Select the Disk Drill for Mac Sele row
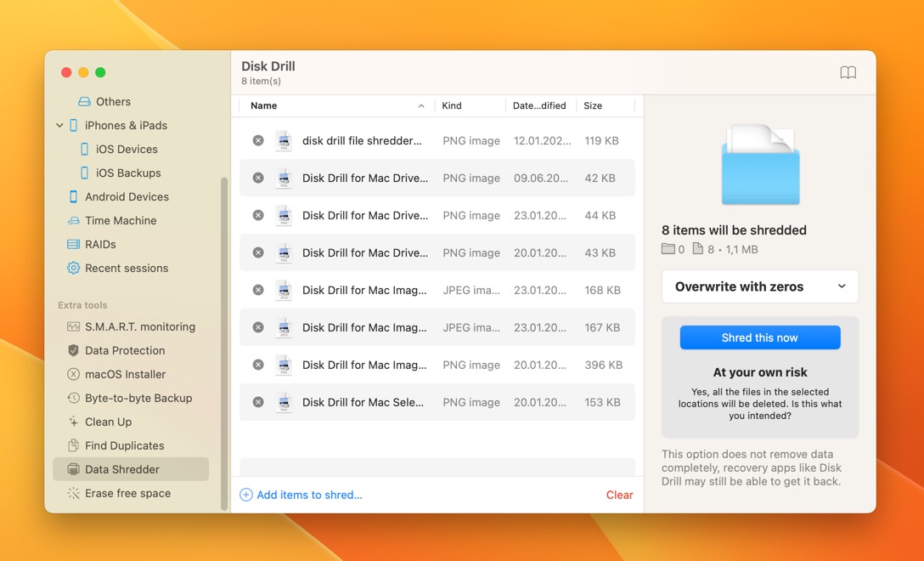The image size is (924, 561). (x=437, y=402)
